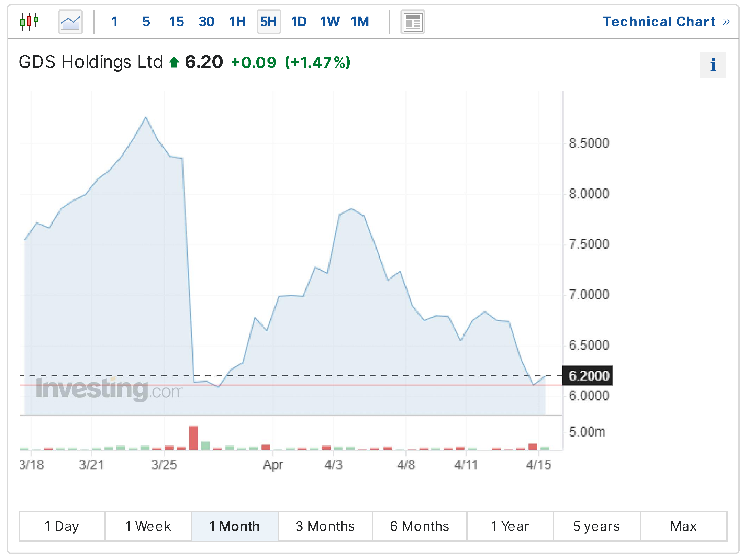The image size is (745, 560).
Task: Show the 1 Day range
Action: 62,526
